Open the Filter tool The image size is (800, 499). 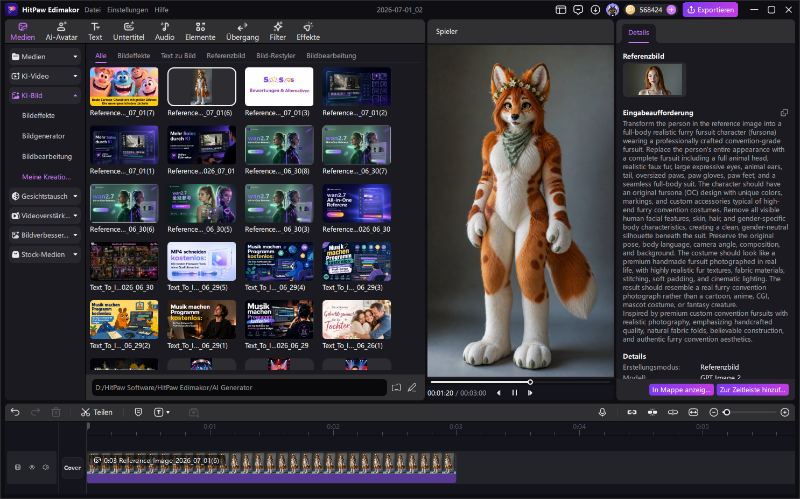278,31
